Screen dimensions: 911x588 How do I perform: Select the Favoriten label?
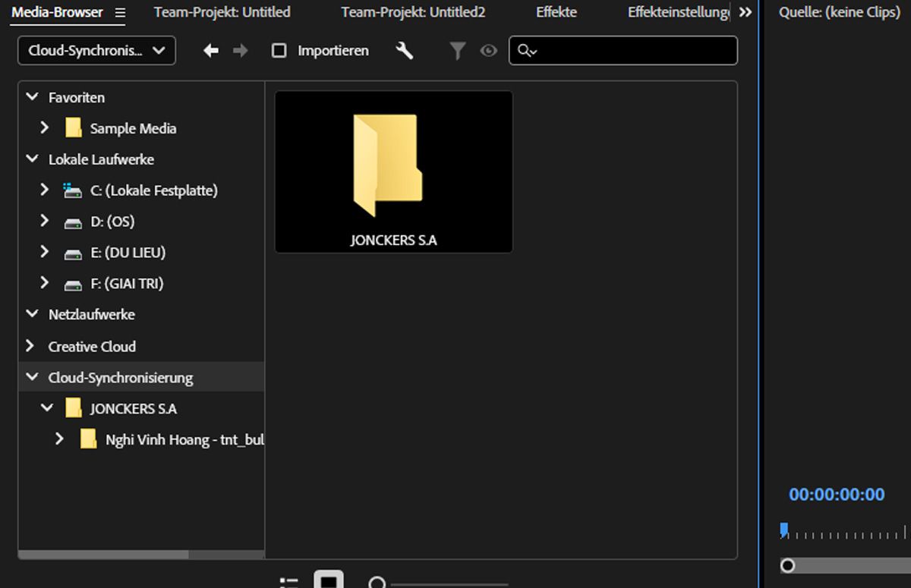click(77, 98)
